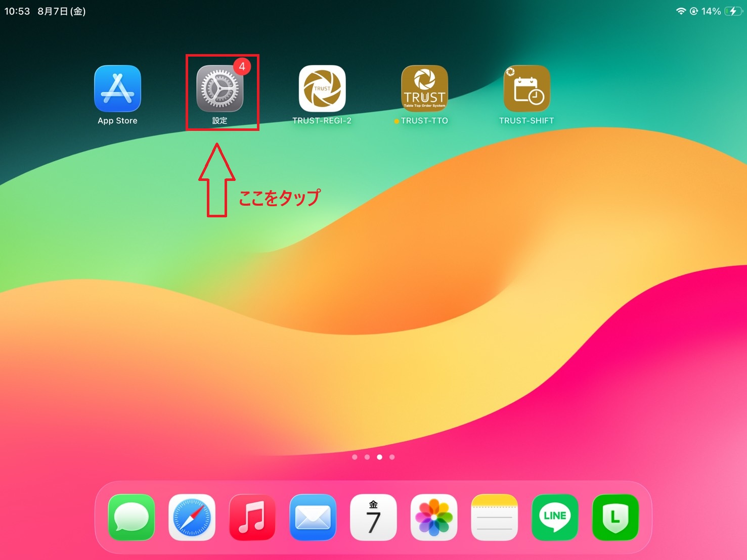747x560 pixels.
Task: Launch the Safari browser
Action: tap(192, 518)
